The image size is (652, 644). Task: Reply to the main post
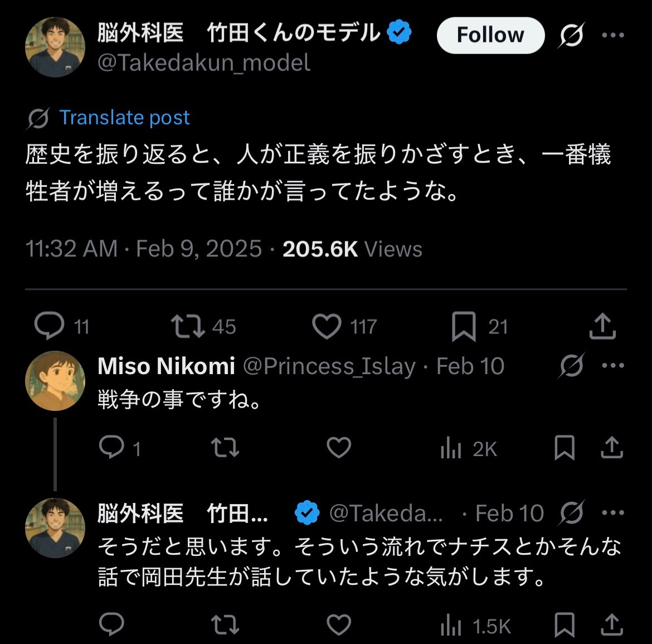coord(49,326)
